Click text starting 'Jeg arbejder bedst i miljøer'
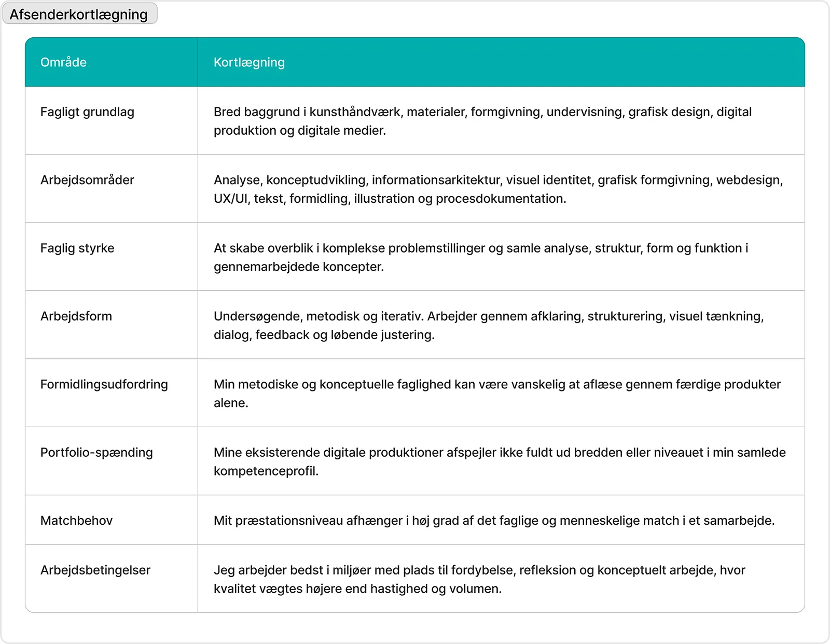 point(479,579)
